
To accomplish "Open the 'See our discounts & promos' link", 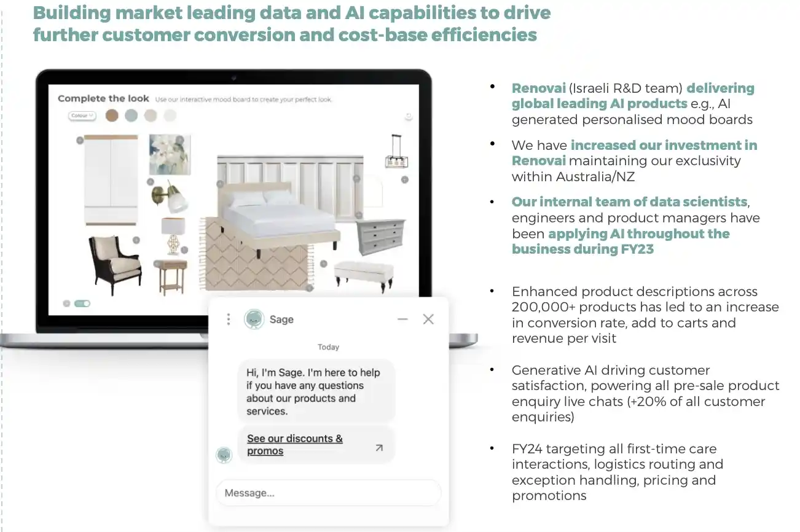I will 295,445.
